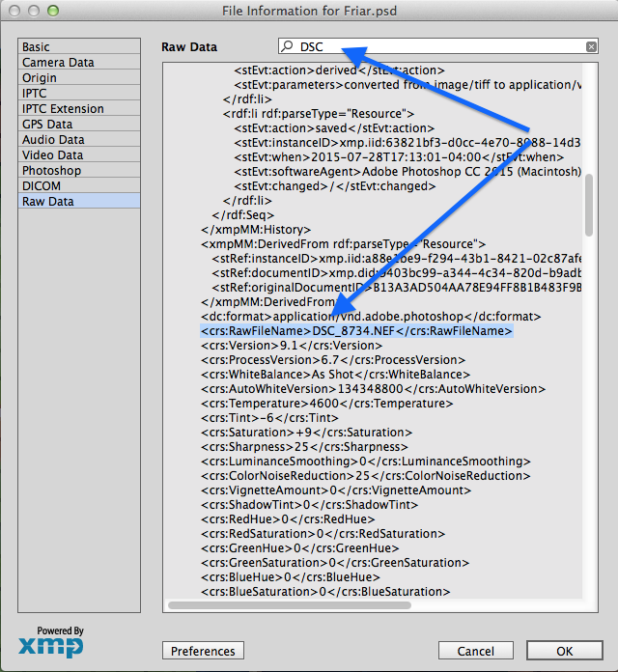Click the stRef:documentID line
This screenshot has width=618, height=672.
tap(397, 273)
